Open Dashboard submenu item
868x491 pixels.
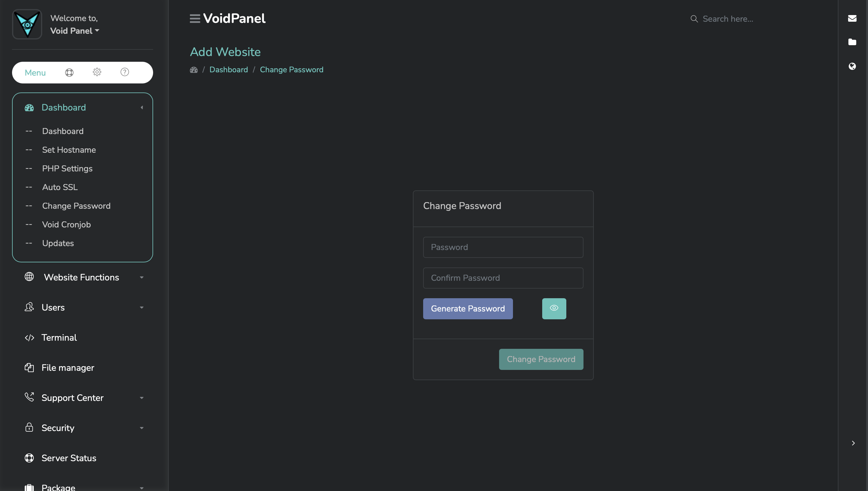point(63,131)
